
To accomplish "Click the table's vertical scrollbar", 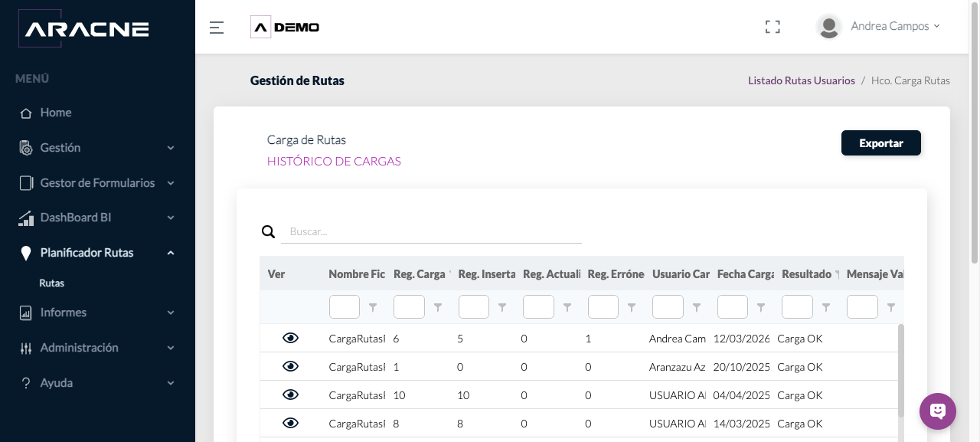I will pos(901,372).
